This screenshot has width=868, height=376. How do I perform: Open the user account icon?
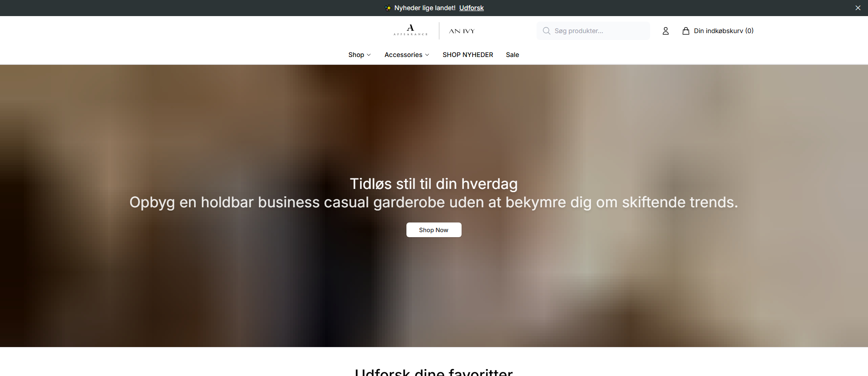coord(665,31)
